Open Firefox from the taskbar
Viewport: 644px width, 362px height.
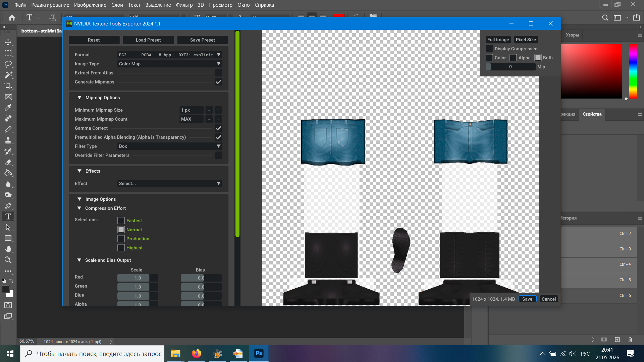coord(197,354)
